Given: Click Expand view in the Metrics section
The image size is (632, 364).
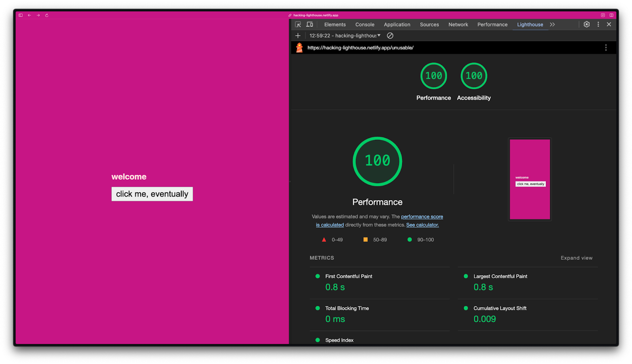Looking at the screenshot, I should point(576,257).
